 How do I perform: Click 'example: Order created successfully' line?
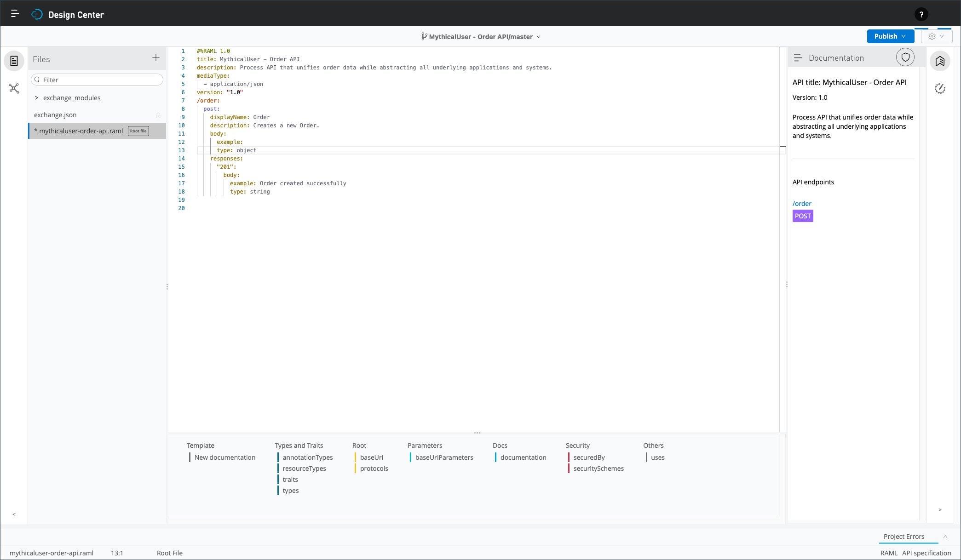[288, 183]
